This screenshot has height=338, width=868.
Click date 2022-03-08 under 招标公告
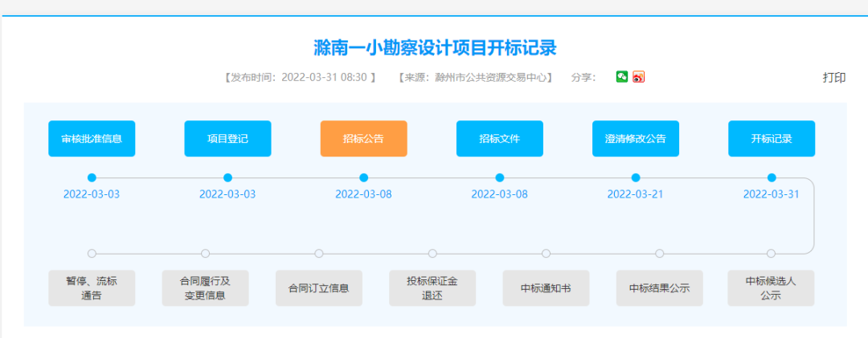pos(364,194)
